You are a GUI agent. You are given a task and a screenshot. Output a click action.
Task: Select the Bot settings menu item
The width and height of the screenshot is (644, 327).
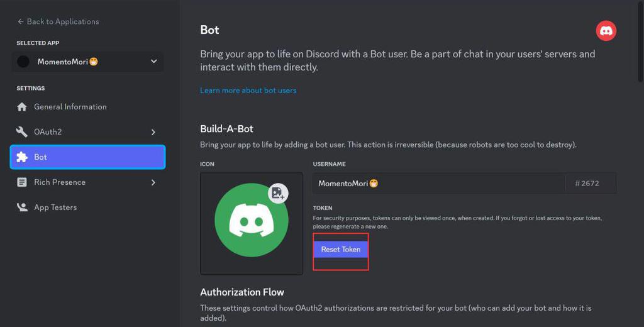point(87,157)
